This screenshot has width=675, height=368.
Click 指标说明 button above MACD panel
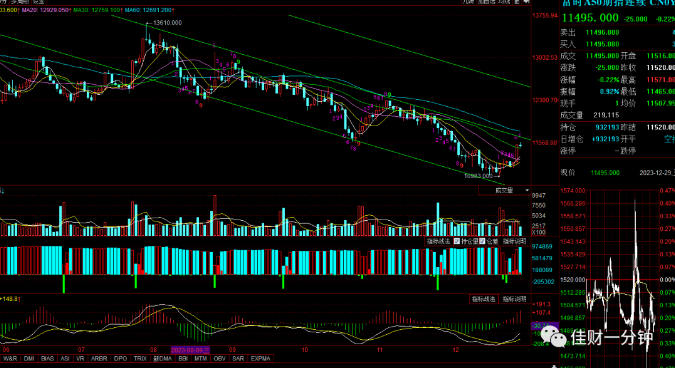click(514, 299)
